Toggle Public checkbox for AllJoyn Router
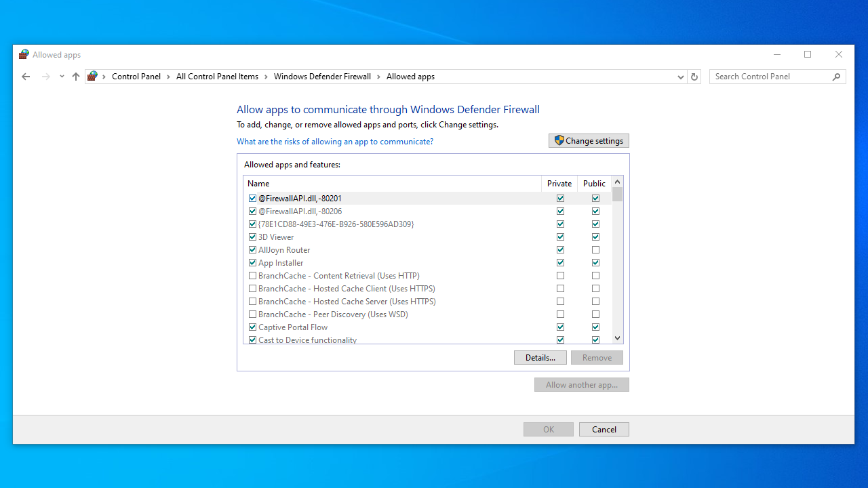 click(595, 250)
